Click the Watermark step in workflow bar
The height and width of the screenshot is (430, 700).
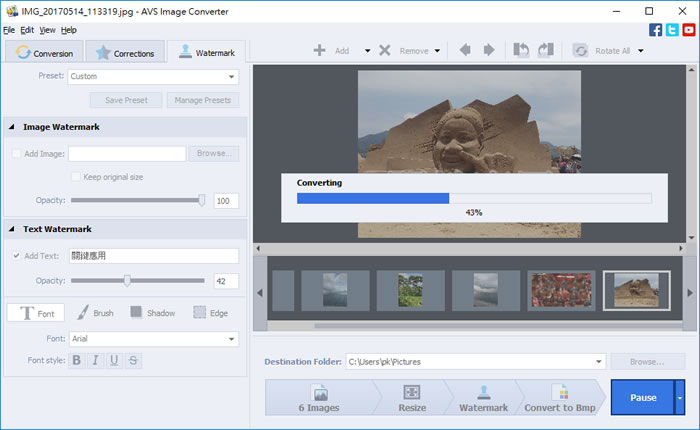[x=483, y=397]
